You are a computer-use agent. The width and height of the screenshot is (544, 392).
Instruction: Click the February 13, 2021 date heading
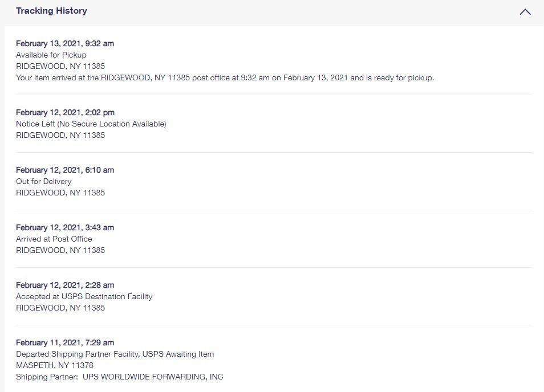point(64,43)
